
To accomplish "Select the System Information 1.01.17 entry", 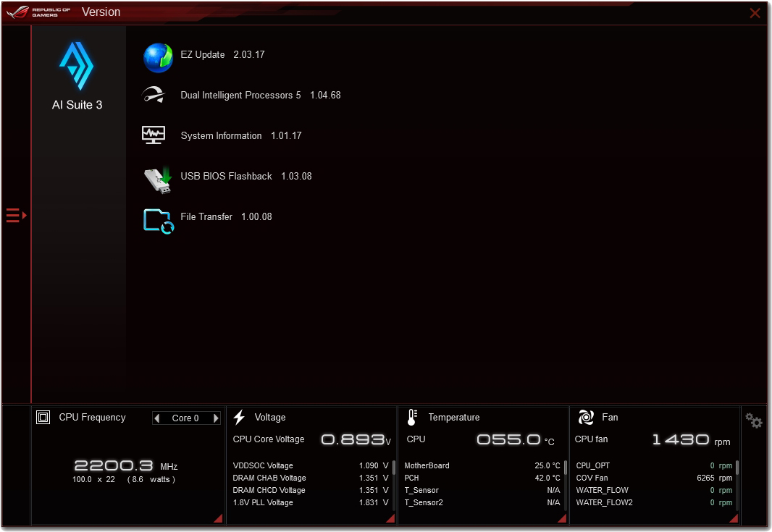I will pyautogui.click(x=240, y=135).
